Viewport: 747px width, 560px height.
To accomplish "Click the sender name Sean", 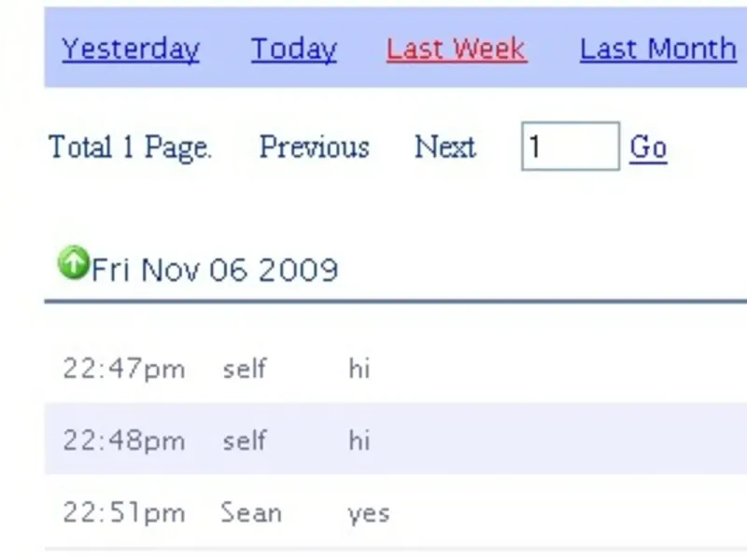I will pos(250,512).
